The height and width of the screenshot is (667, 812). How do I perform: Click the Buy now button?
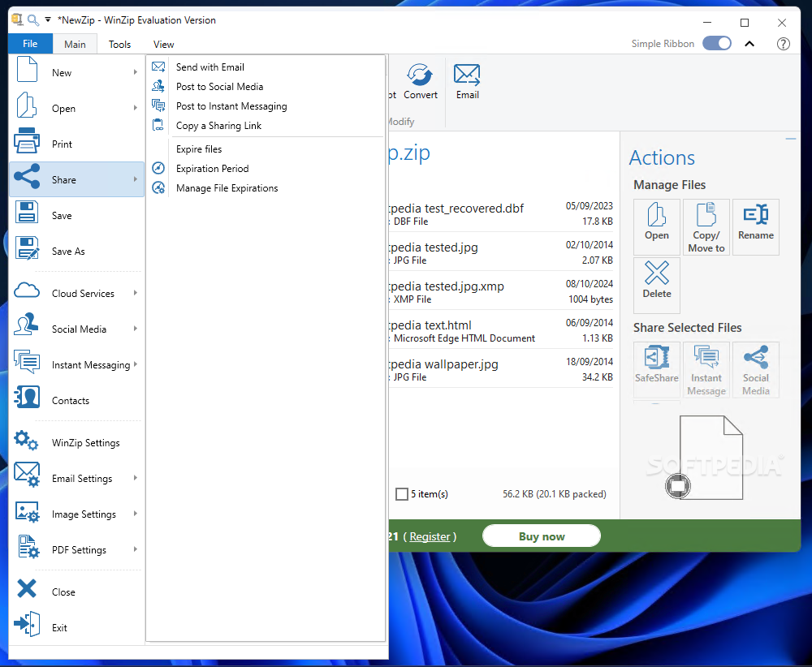coord(542,536)
